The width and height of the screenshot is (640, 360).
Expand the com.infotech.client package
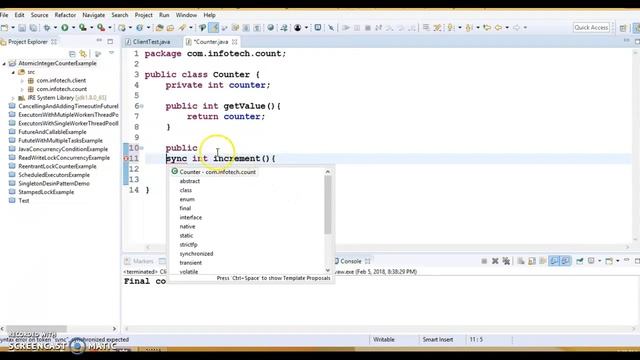click(x=22, y=81)
